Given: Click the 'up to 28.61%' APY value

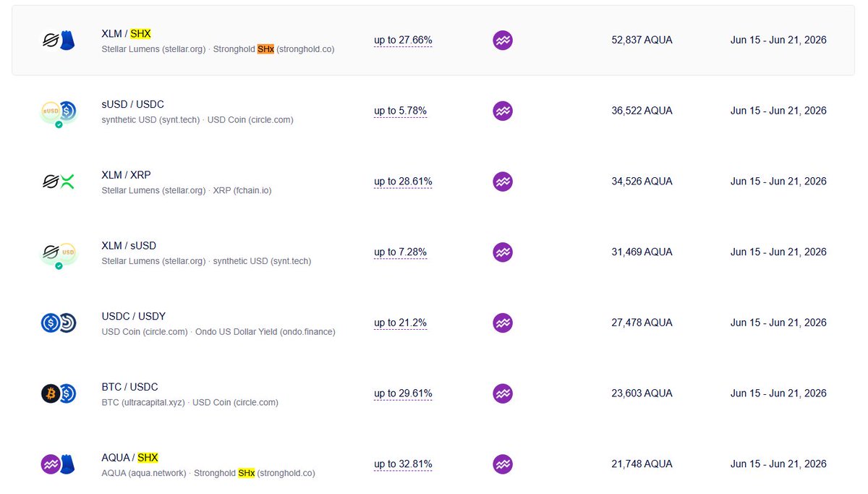Looking at the screenshot, I should pyautogui.click(x=403, y=182).
